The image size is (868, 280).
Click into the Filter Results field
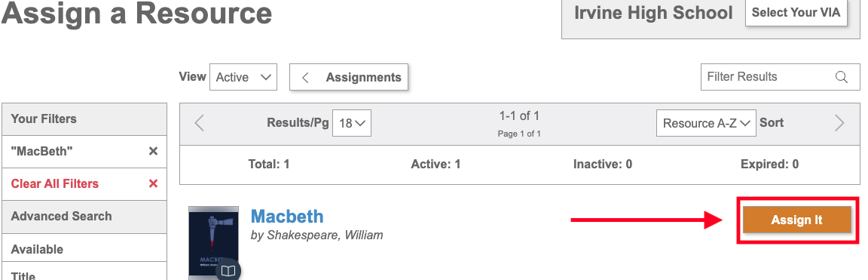(767, 77)
